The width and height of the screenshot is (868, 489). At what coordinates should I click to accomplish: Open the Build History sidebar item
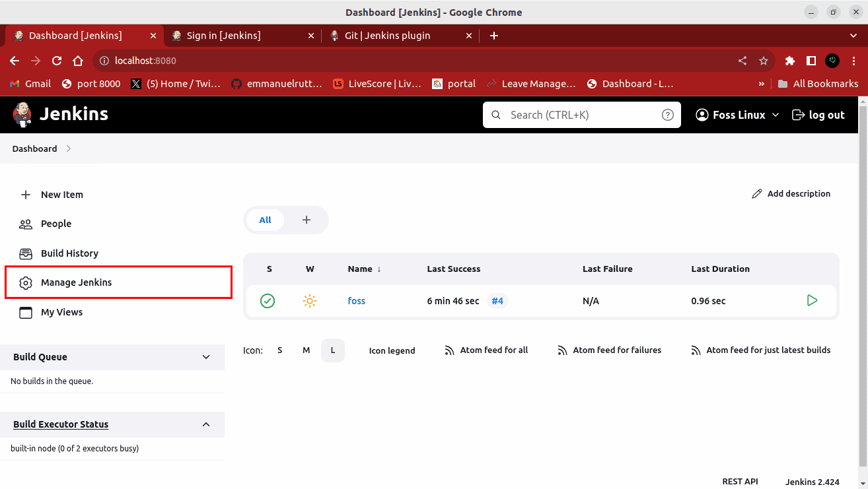69,253
